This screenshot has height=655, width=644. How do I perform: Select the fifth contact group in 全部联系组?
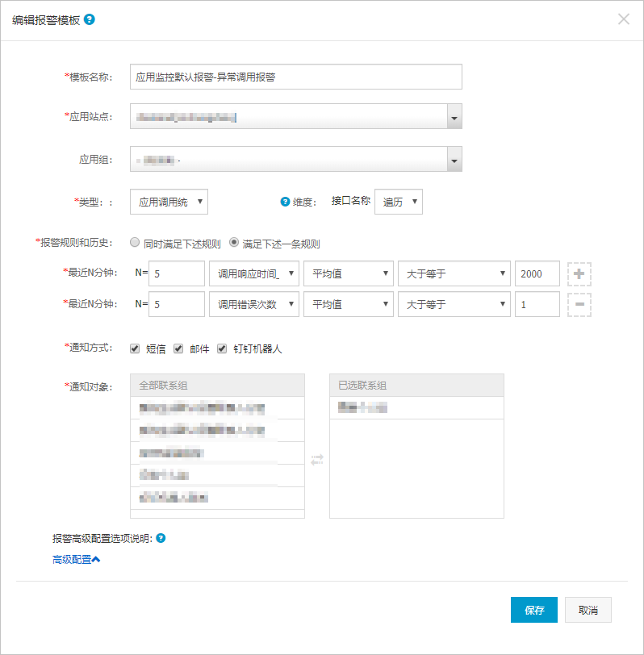(217, 498)
